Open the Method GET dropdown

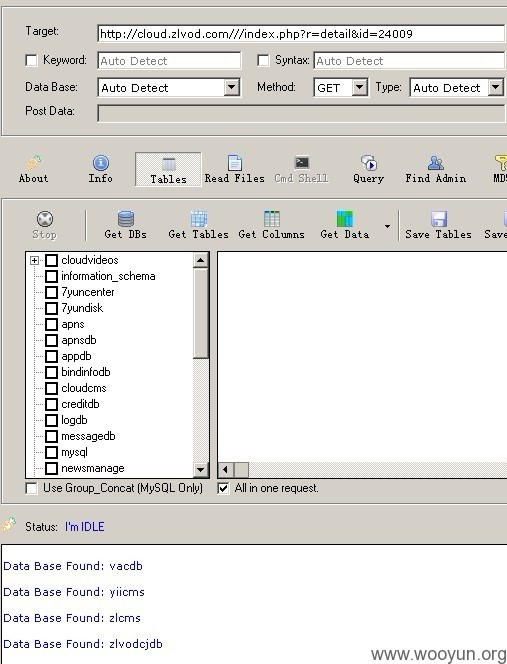[x=359, y=88]
